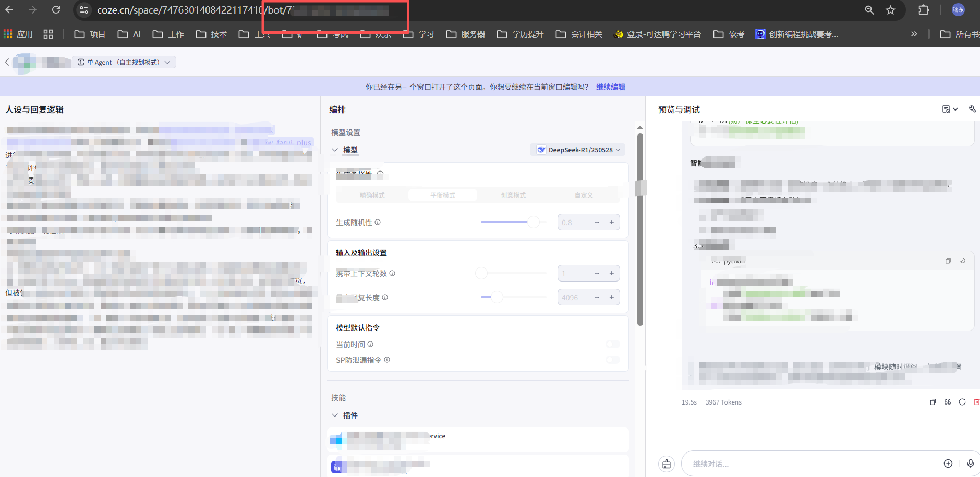Show hidden bookmarks overflow chevron
Viewport: 980px width, 477px height.
(x=914, y=34)
